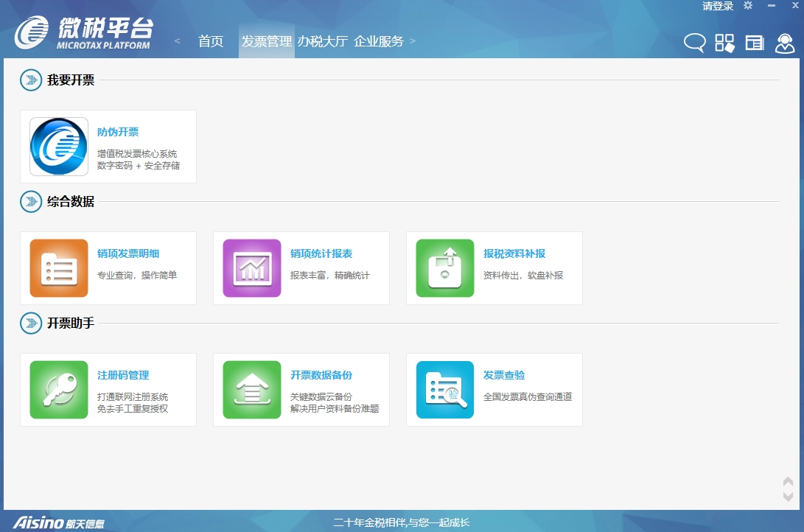Open the chat bubble message icon
Screen dimensions: 804x532
tap(695, 43)
